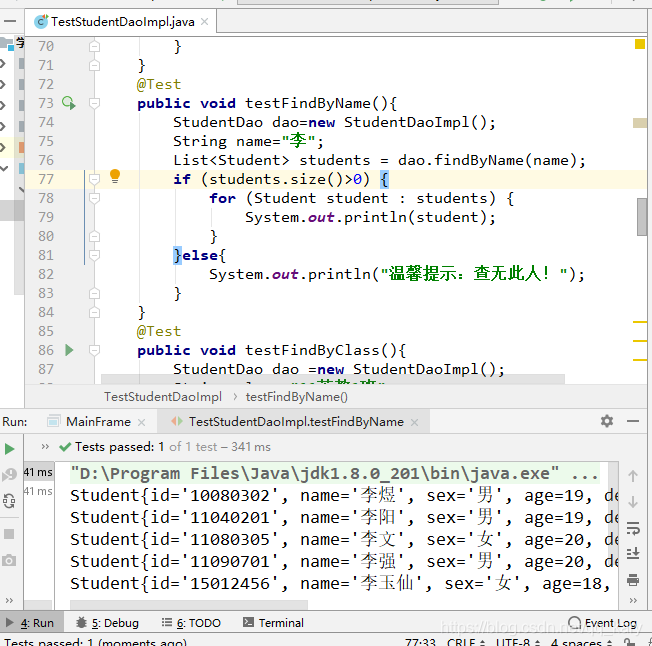652x646 pixels.
Task: Click on line number 77 in gutter
Action: [x=46, y=179]
